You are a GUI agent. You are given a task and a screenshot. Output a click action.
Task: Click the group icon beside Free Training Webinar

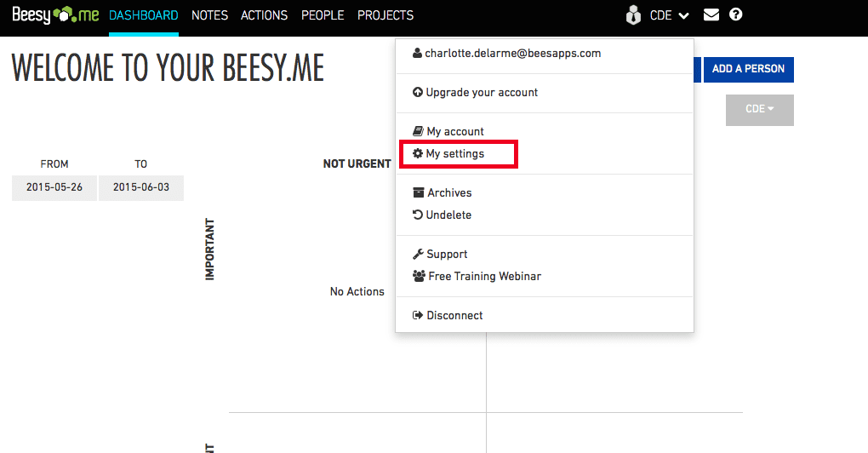click(419, 276)
